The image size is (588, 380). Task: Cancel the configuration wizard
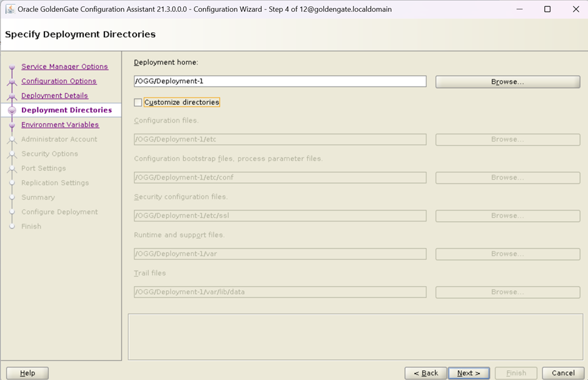(563, 373)
